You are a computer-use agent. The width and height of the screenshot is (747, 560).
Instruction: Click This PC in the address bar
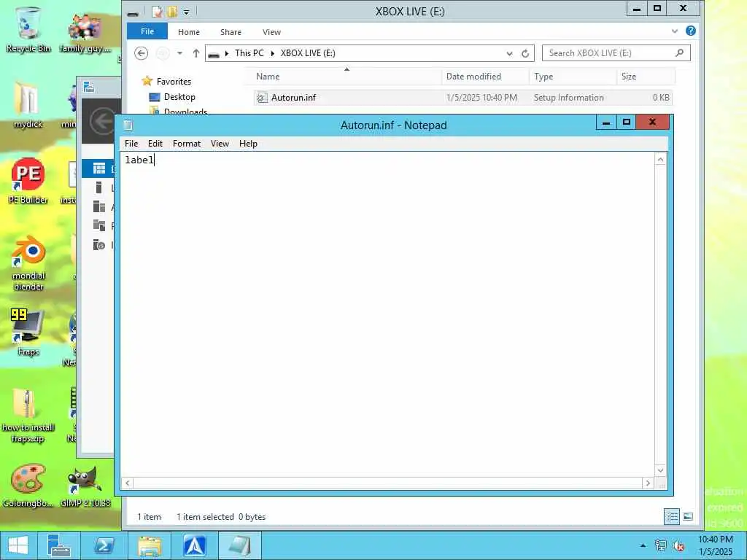pos(249,52)
